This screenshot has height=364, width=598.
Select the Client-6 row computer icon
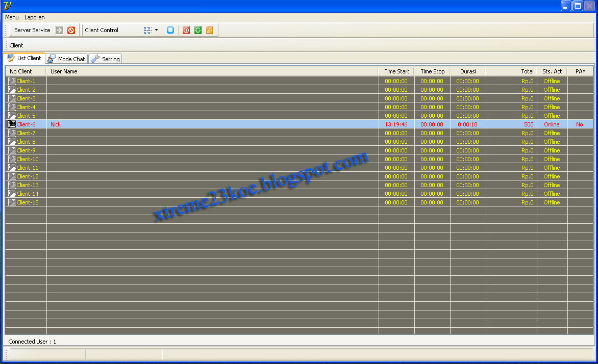(11, 124)
